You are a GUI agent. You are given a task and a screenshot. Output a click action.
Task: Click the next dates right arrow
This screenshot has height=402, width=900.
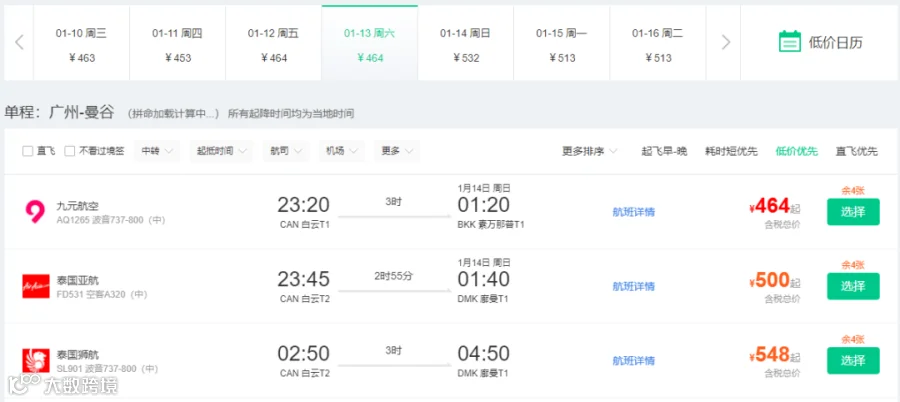click(x=726, y=42)
